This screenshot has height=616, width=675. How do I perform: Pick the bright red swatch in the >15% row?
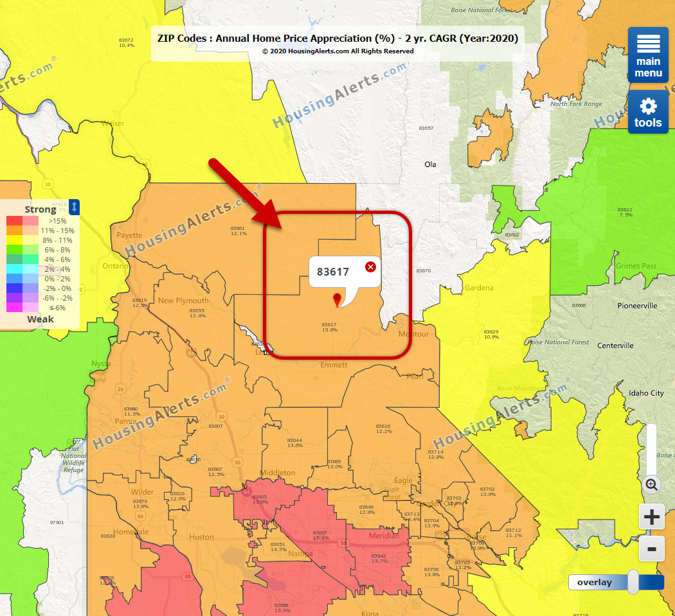pyautogui.click(x=14, y=221)
